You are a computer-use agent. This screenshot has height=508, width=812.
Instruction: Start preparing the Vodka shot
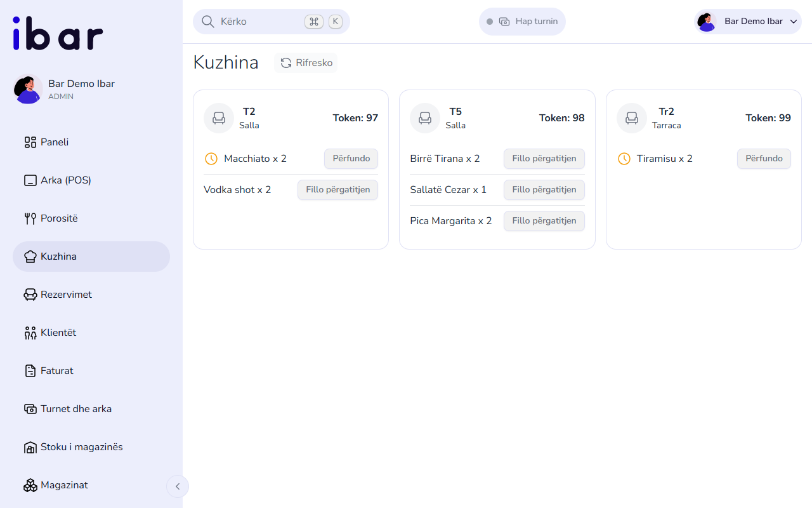(x=337, y=190)
